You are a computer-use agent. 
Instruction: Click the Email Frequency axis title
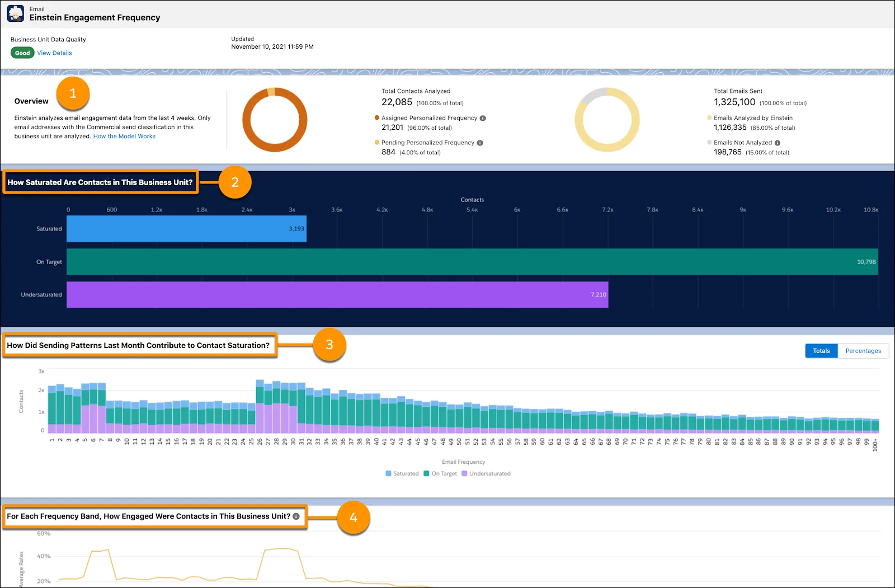(463, 462)
